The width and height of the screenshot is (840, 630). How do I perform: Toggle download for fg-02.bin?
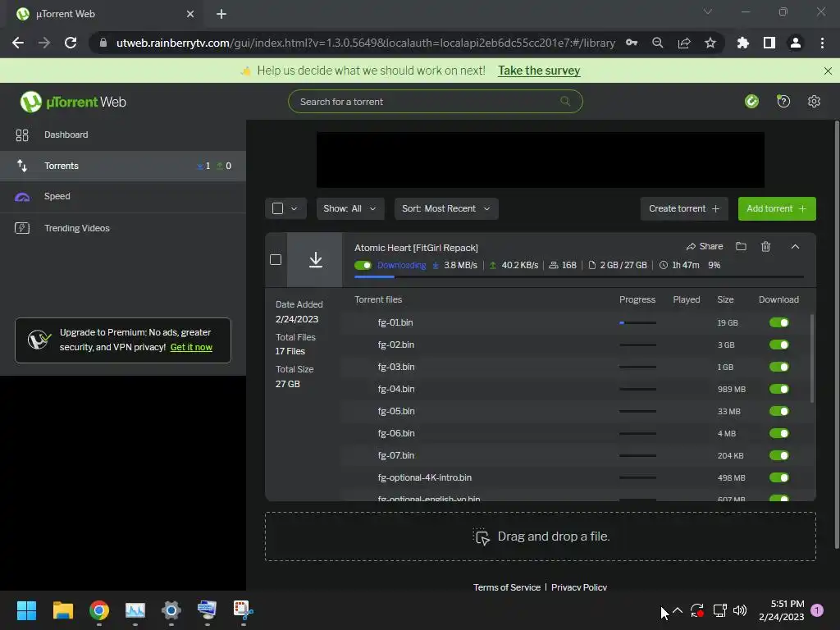pyautogui.click(x=779, y=345)
